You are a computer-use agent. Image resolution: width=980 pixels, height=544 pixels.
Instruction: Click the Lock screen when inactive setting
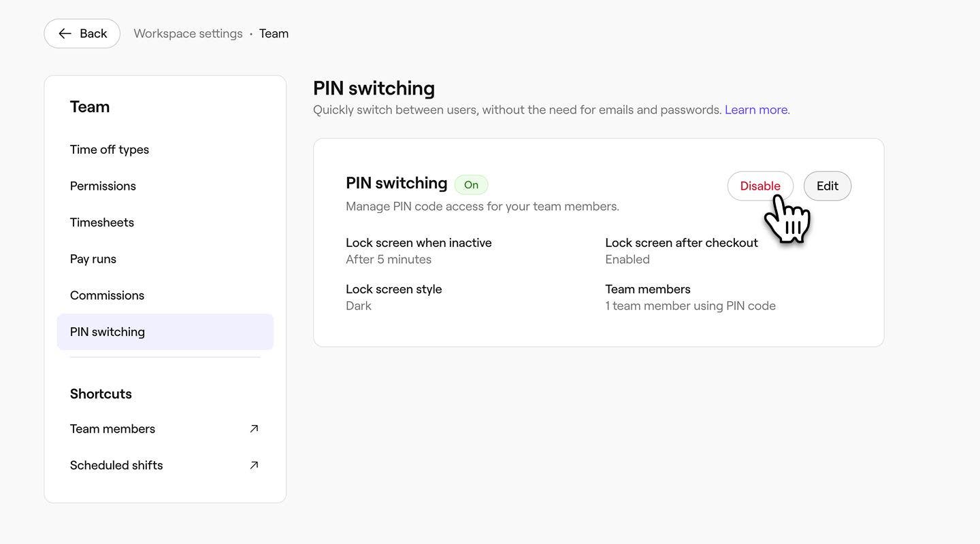[x=419, y=243]
